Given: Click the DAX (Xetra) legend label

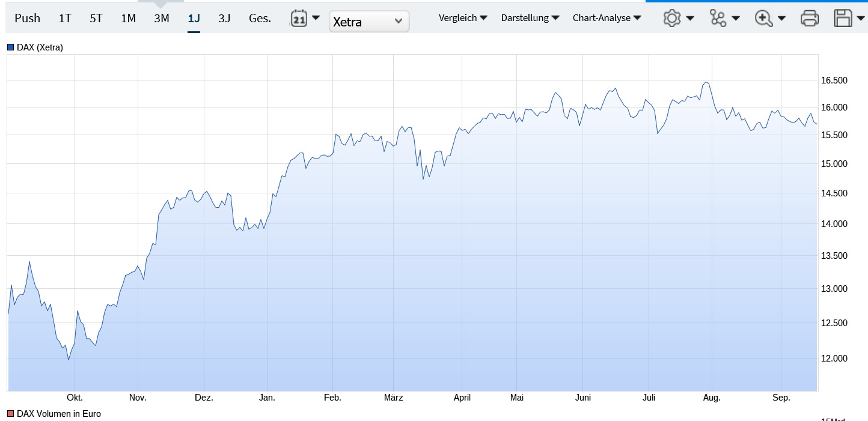Looking at the screenshot, I should 40,47.
